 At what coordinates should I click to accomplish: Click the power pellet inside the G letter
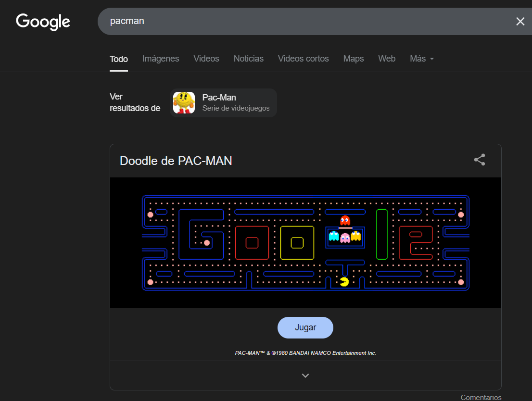click(207, 242)
